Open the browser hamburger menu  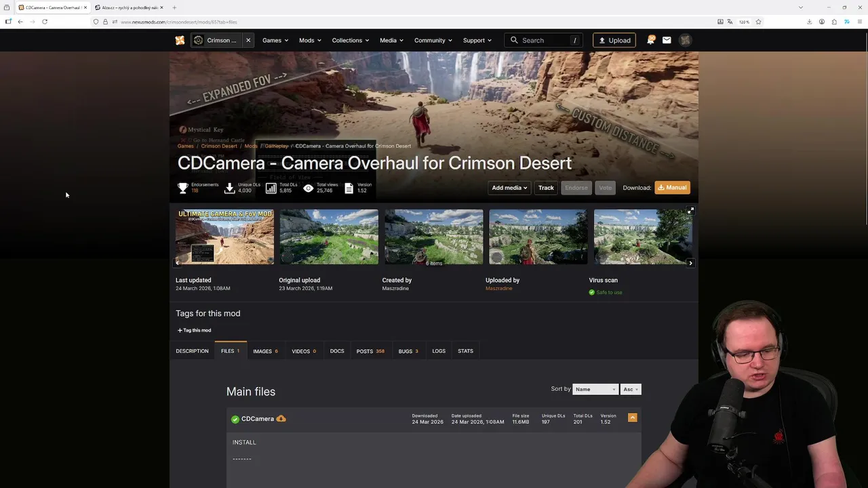860,22
